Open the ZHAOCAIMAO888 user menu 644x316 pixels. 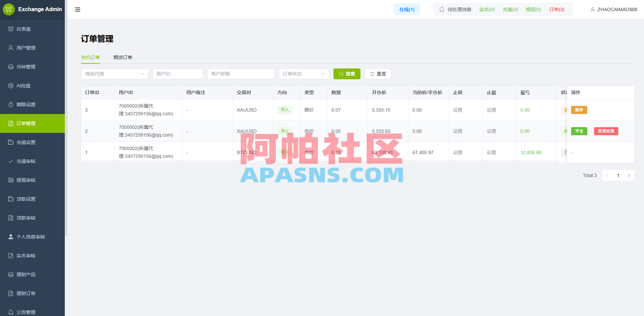[614, 9]
